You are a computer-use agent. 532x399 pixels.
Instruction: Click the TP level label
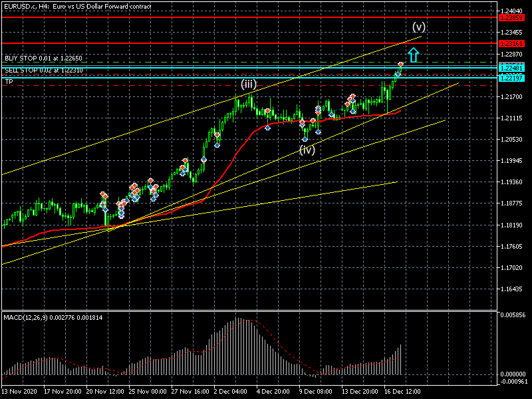(x=9, y=81)
